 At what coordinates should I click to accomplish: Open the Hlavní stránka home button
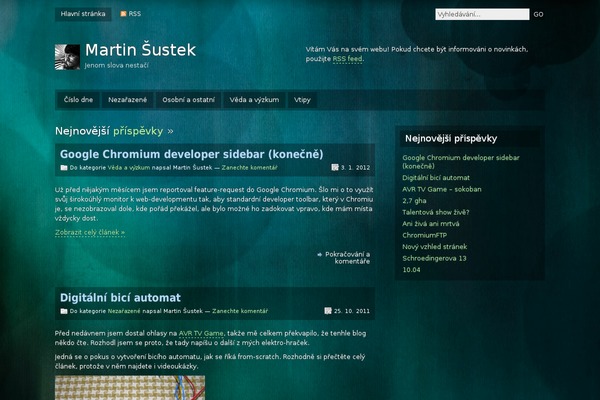(83, 14)
